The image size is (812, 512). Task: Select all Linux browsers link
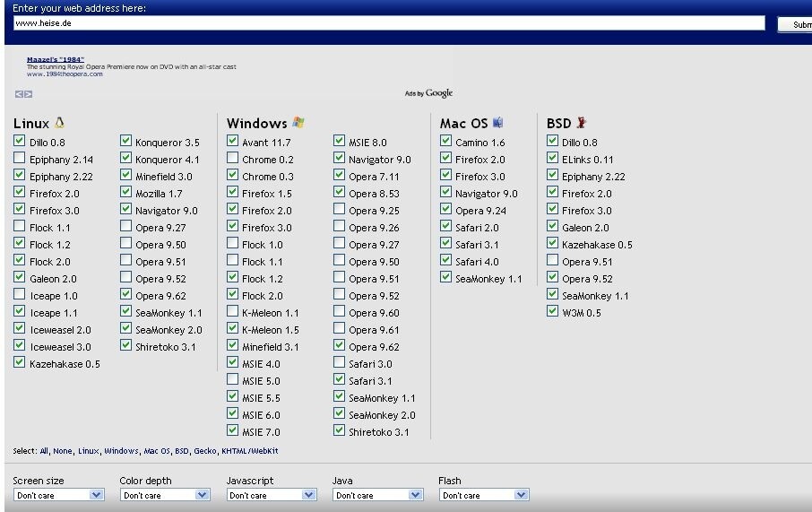pyautogui.click(x=88, y=451)
